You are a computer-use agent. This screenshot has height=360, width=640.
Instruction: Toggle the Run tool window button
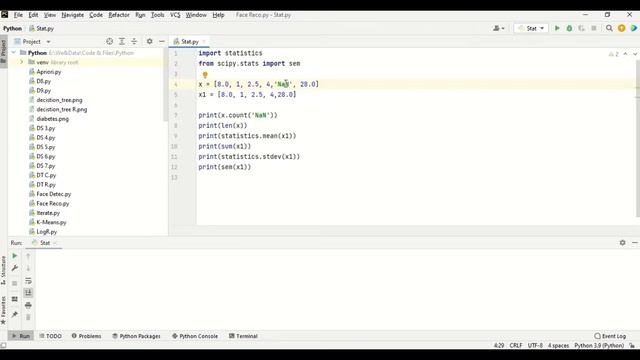pos(20,336)
